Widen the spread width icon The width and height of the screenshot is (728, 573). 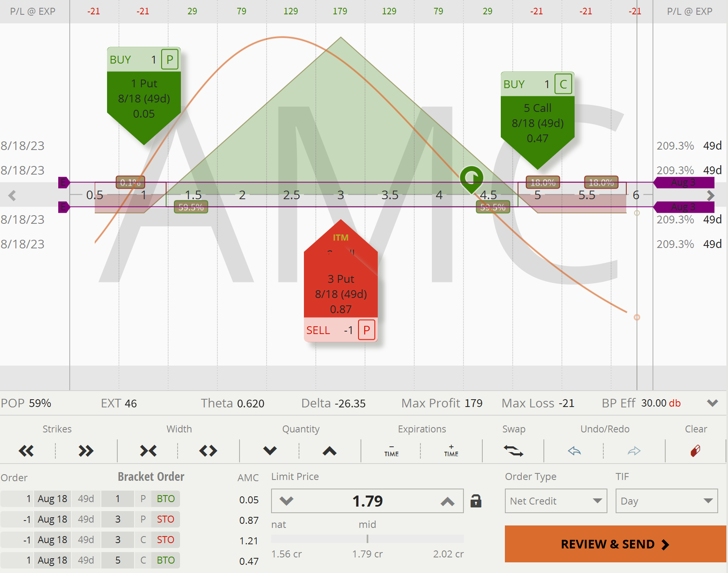[x=208, y=451]
